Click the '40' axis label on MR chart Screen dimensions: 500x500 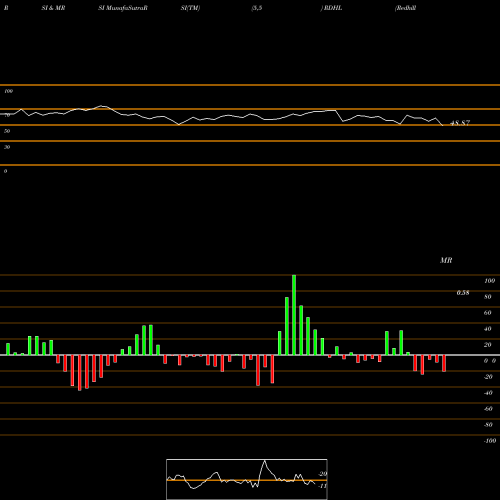488,329
